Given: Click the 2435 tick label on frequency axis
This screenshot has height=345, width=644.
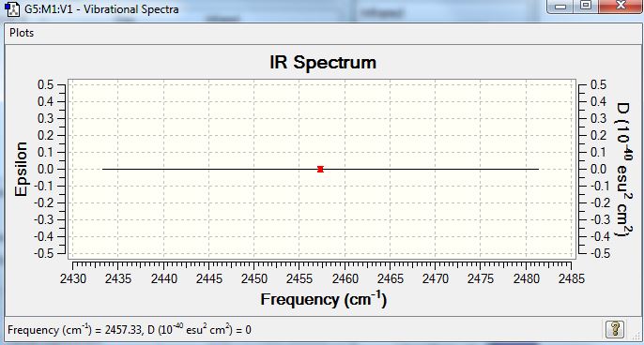Looking at the screenshot, I should tap(118, 279).
